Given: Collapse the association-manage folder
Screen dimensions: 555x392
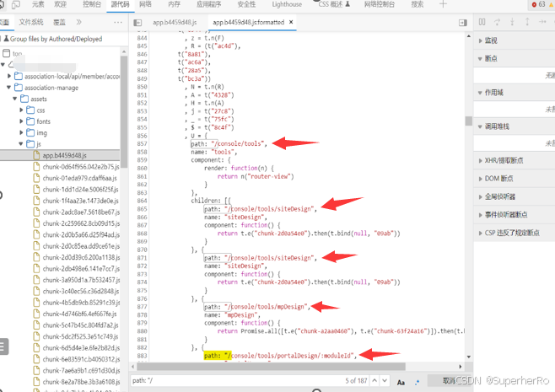Looking at the screenshot, I should coord(9,88).
